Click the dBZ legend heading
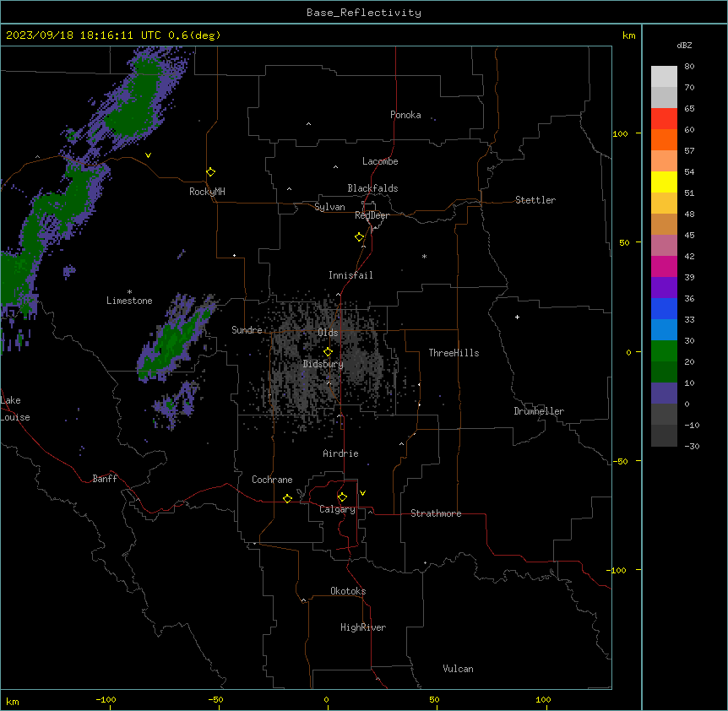This screenshot has width=728, height=711. tap(684, 45)
